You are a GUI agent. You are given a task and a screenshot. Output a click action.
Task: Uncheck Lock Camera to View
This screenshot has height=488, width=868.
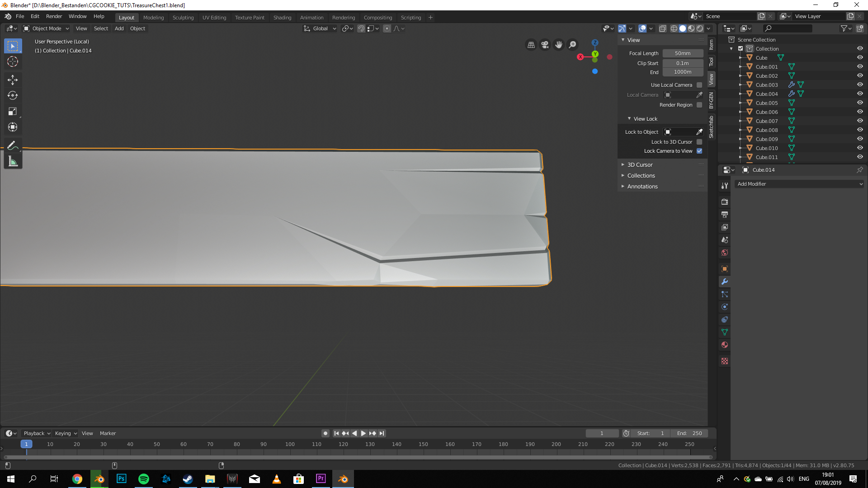pos(699,151)
